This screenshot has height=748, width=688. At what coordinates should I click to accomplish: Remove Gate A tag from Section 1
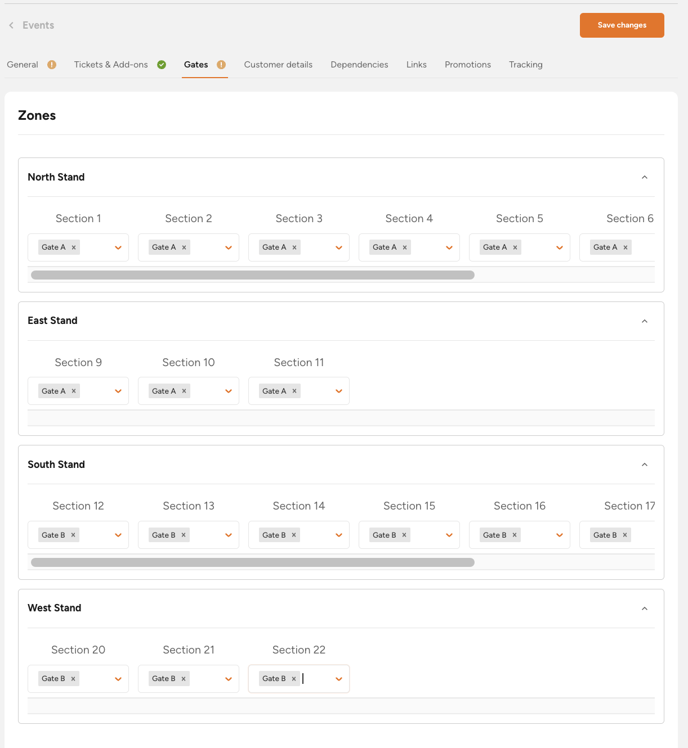coord(74,248)
